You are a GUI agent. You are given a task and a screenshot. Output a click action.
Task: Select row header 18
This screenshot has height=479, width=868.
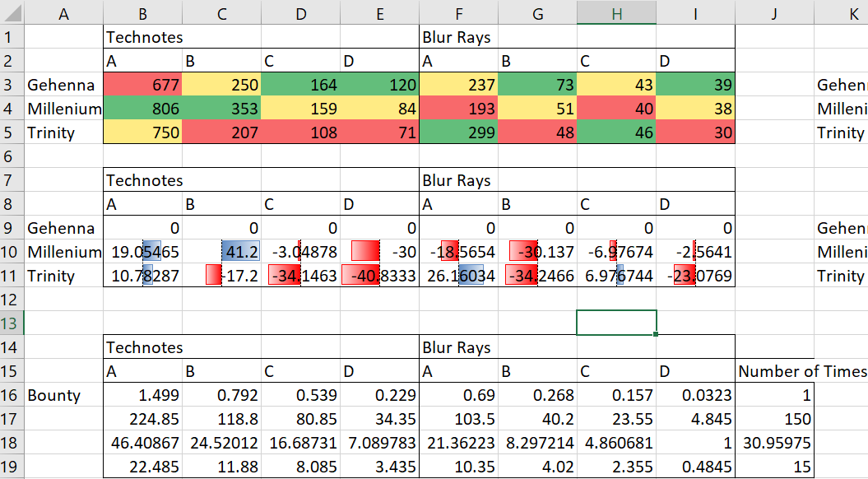12,443
